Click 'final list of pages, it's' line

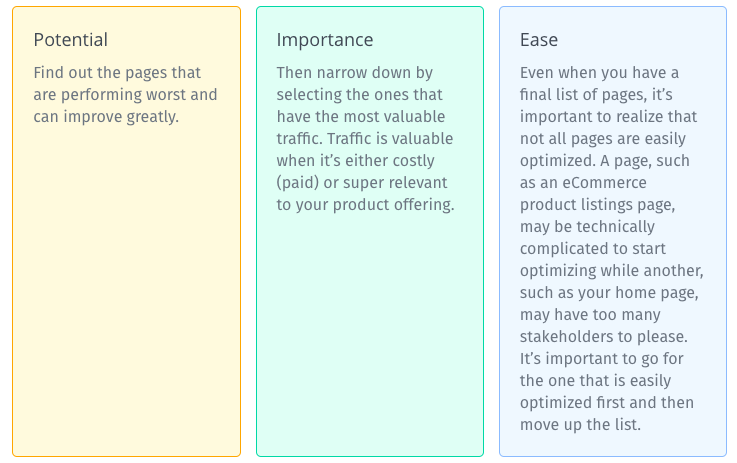pyautogui.click(x=596, y=95)
